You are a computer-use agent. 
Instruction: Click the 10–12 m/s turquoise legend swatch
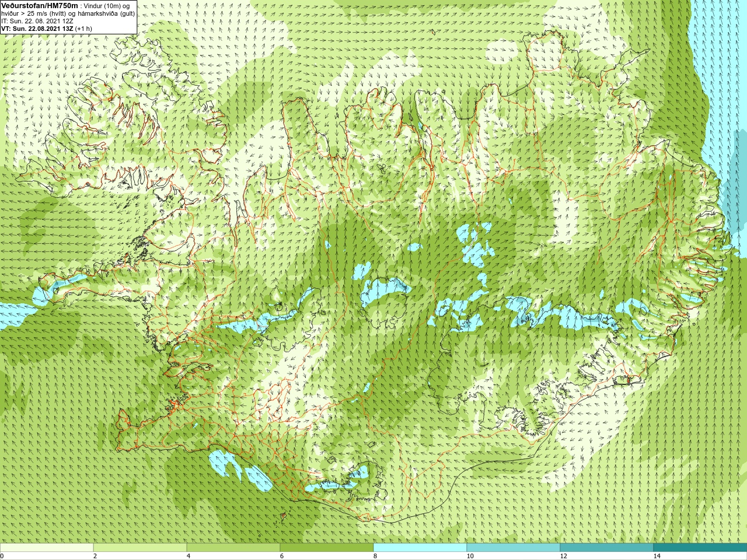(x=514, y=548)
